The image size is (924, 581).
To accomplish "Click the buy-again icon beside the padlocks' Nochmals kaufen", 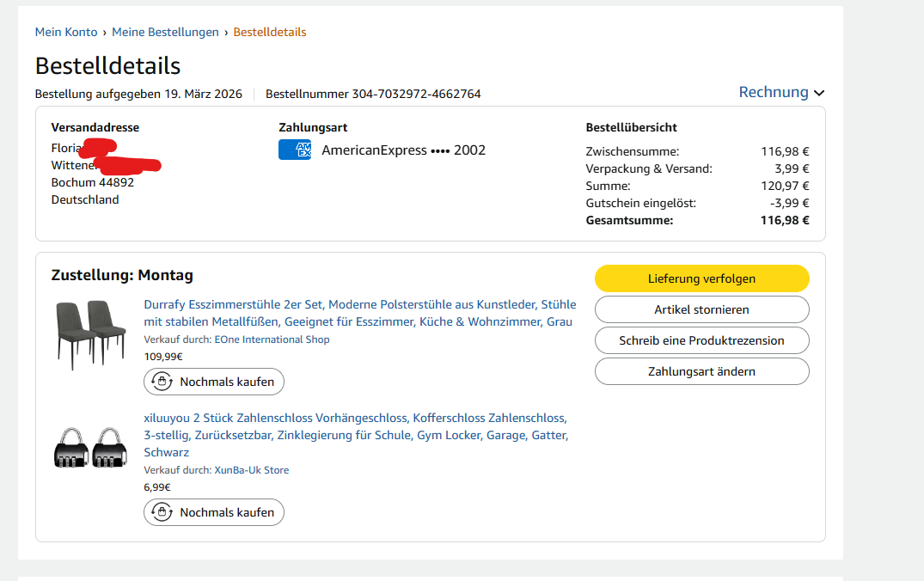I will click(x=161, y=512).
